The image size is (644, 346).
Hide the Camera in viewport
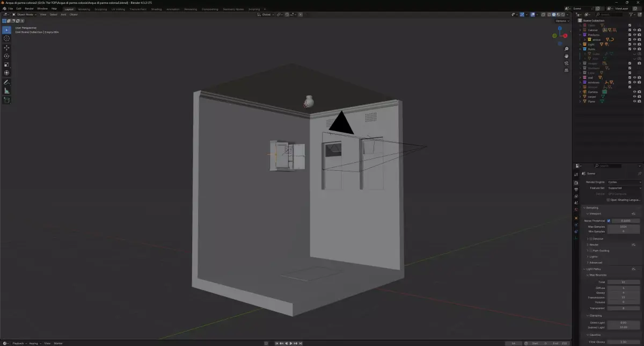point(634,92)
